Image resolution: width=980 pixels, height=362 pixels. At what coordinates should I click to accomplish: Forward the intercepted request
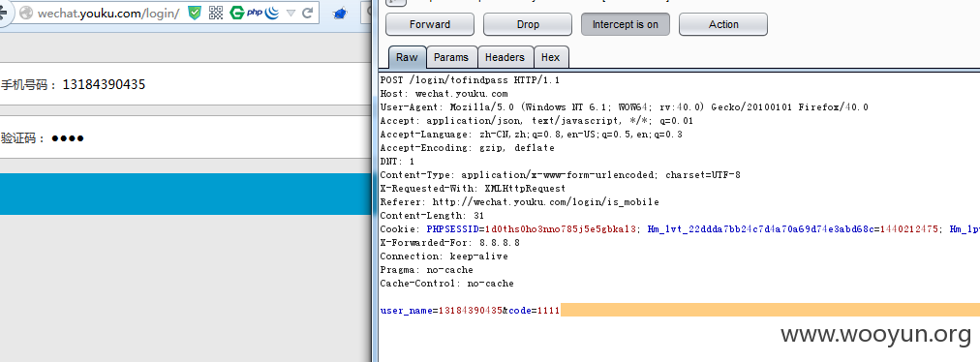point(430,24)
